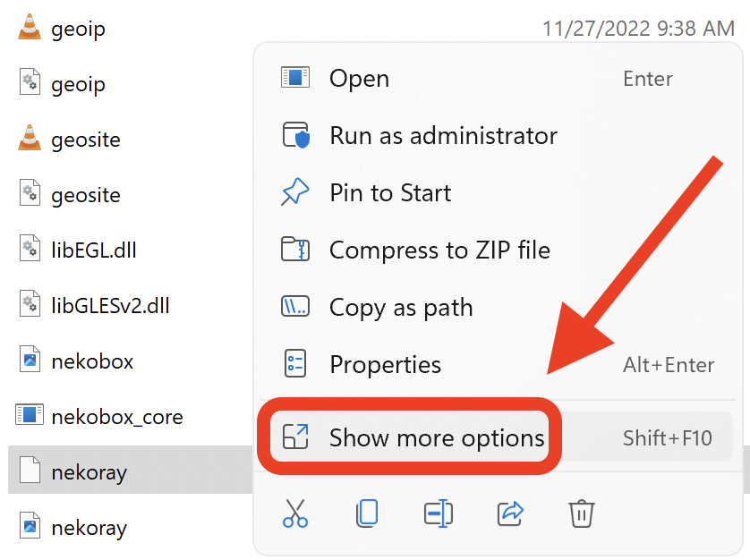The height and width of the screenshot is (560, 750).
Task: Select the geosite VLC cone file icon
Action: pos(30,140)
